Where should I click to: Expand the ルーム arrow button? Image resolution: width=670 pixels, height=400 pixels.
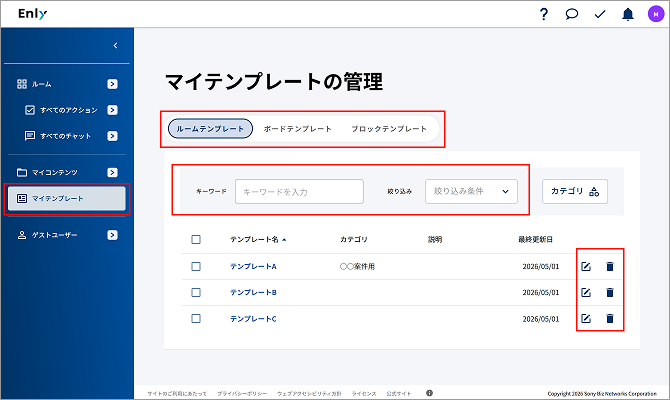(x=112, y=84)
